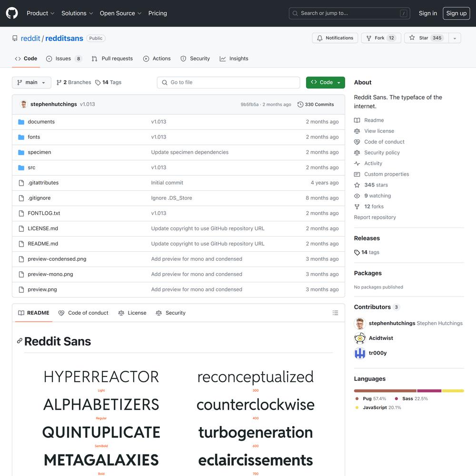
Task: Switch to the Insights tab
Action: 234,59
